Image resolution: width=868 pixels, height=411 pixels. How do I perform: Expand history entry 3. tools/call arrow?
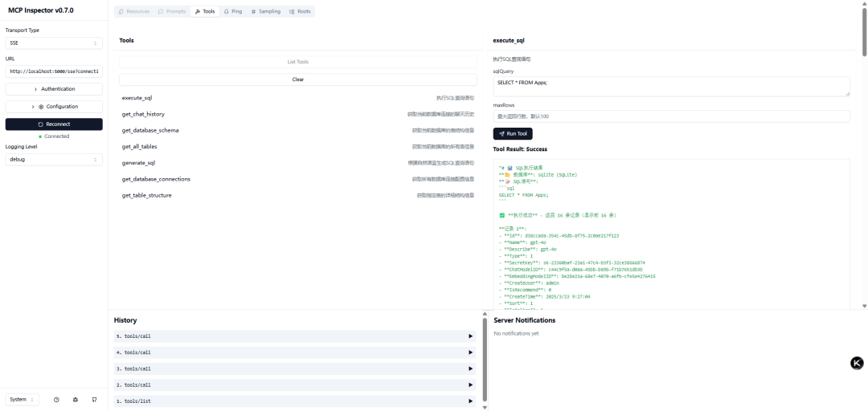[470, 368]
